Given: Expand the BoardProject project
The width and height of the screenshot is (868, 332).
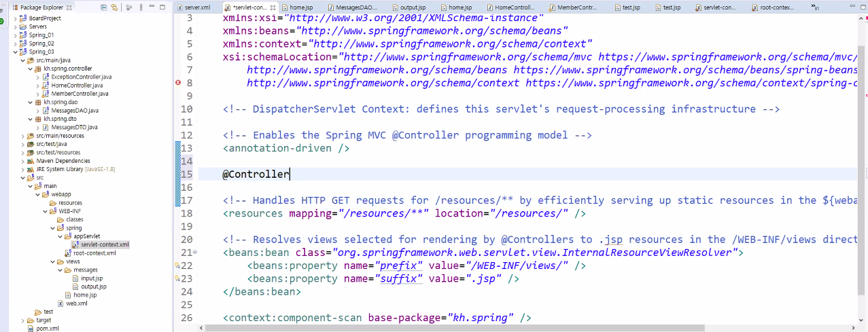Looking at the screenshot, I should [15, 18].
